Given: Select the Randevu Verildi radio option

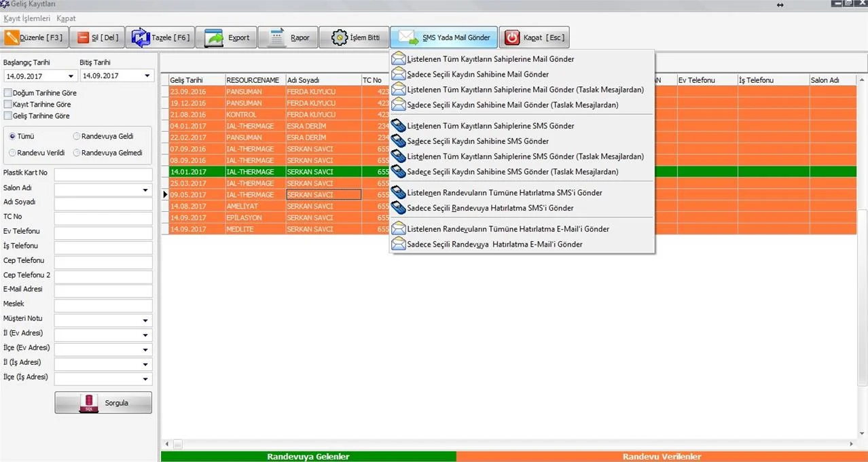Looking at the screenshot, I should [12, 153].
